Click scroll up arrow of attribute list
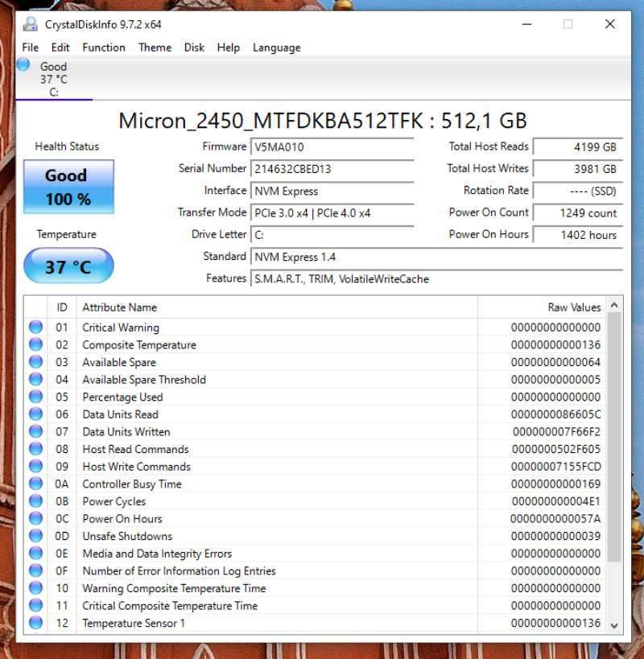This screenshot has width=644, height=659. [614, 306]
